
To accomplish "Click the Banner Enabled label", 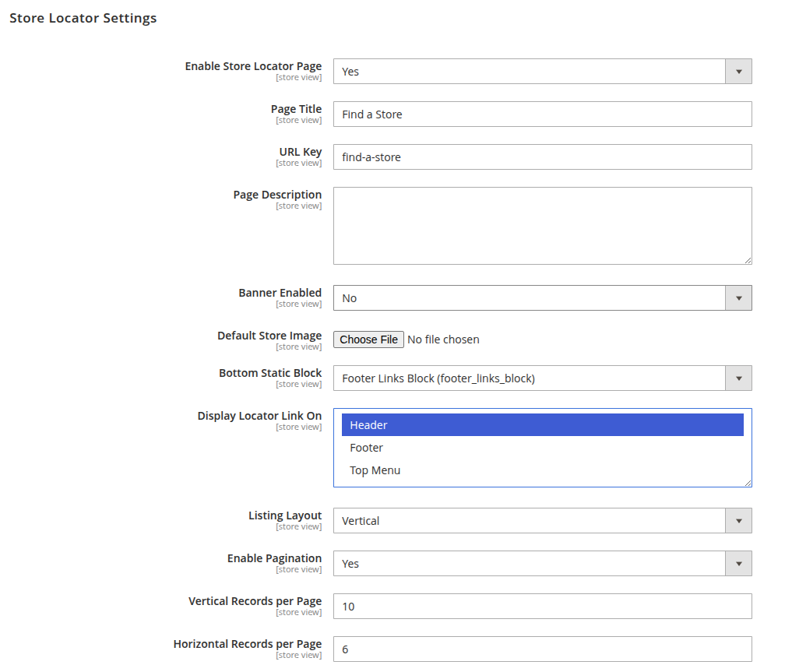I will tap(280, 293).
